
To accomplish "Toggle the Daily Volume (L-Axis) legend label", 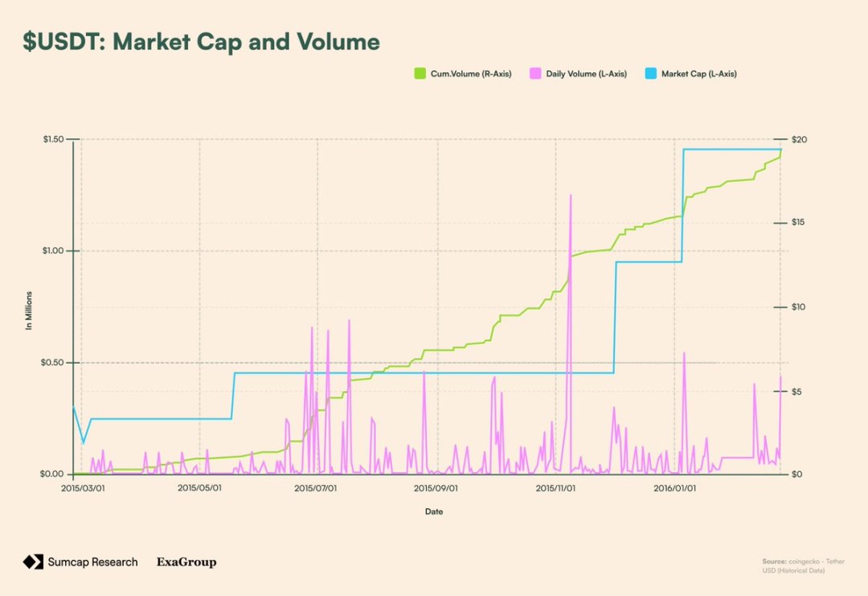I will [586, 74].
